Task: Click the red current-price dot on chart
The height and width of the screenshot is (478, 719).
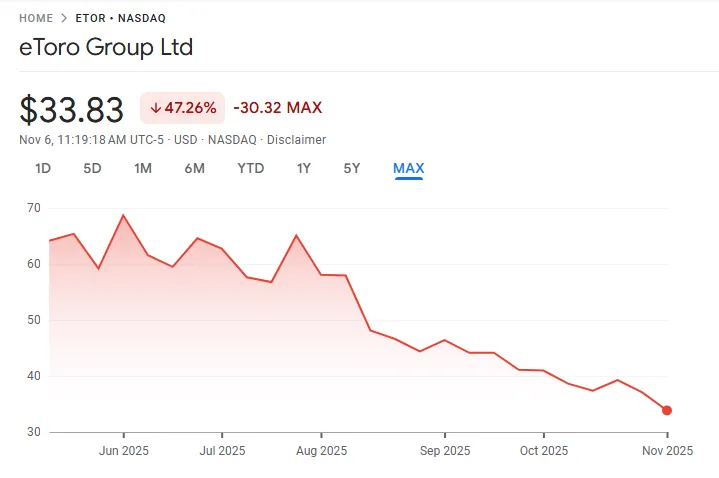Action: click(x=667, y=410)
